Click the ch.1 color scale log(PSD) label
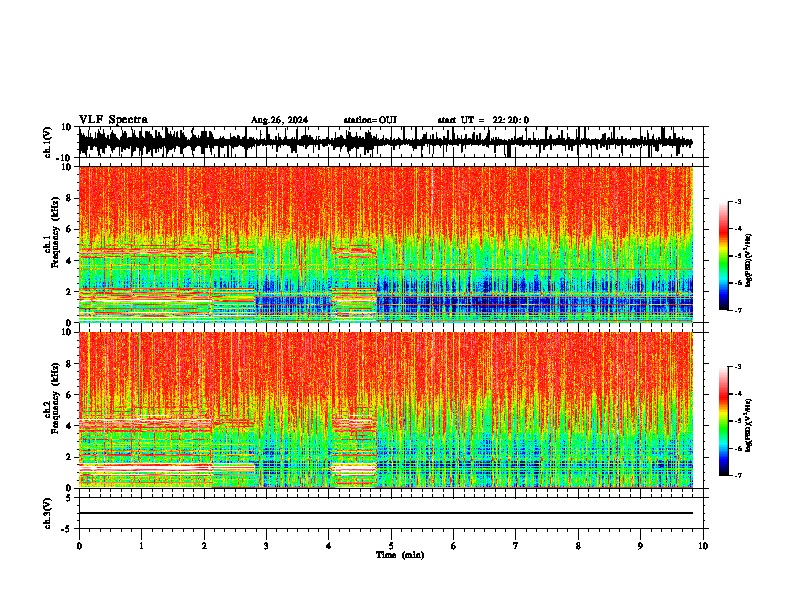792x612 pixels. pyautogui.click(x=749, y=260)
